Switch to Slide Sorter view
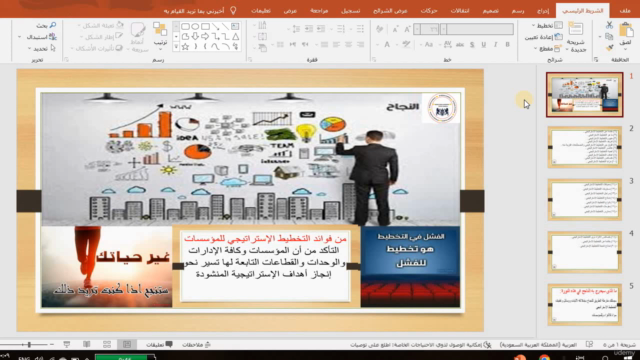The image size is (640, 360). point(107,345)
